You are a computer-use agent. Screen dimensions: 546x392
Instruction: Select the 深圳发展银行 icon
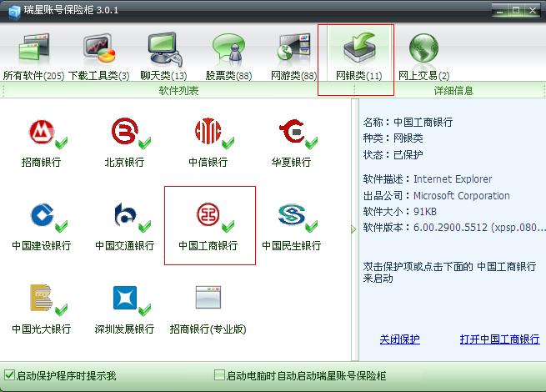pos(125,298)
